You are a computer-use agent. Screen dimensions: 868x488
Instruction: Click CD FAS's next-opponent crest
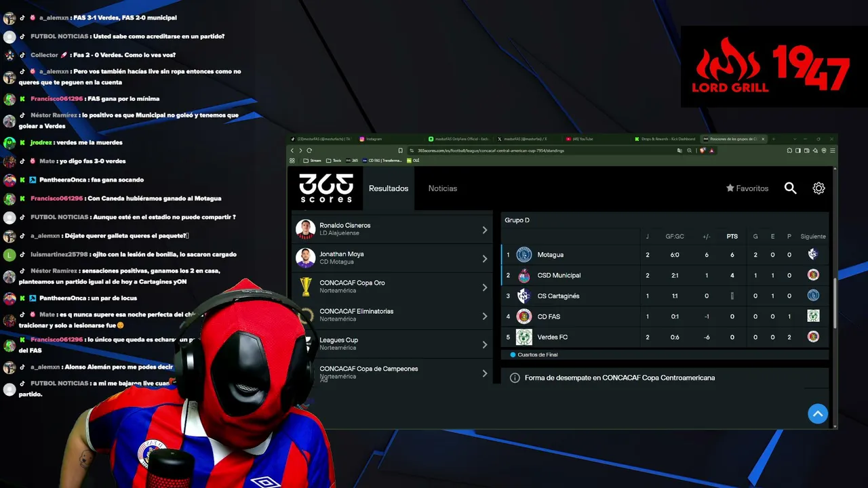click(813, 316)
